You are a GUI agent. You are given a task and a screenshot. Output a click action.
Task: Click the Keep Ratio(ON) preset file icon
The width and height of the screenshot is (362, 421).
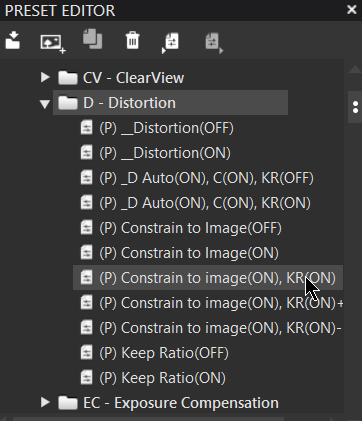click(x=87, y=378)
